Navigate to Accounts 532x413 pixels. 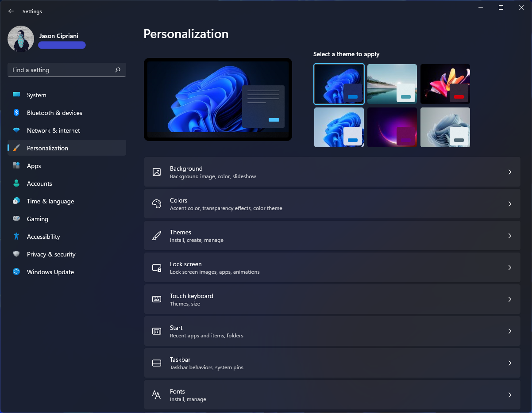coord(67,184)
